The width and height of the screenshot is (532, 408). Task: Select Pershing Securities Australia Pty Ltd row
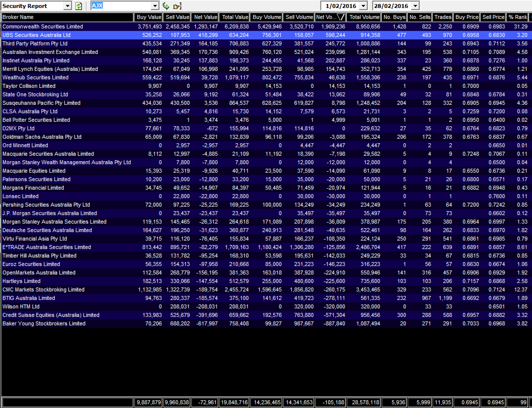(x=266, y=205)
